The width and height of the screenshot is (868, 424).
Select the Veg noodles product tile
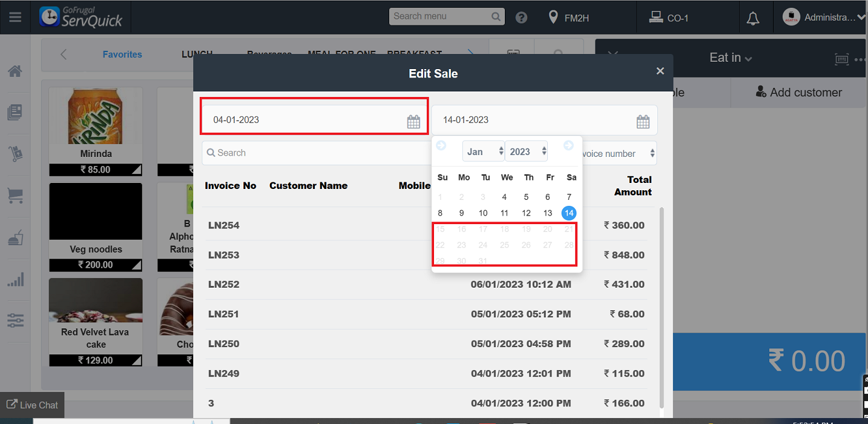[x=96, y=227]
